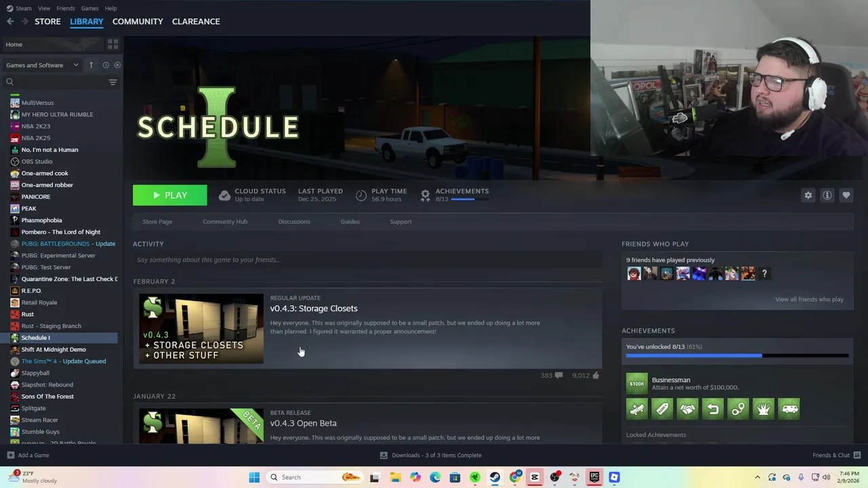Screen dimensions: 868x488
Task: Open Downloads status at bottom bar
Action: pos(431,455)
